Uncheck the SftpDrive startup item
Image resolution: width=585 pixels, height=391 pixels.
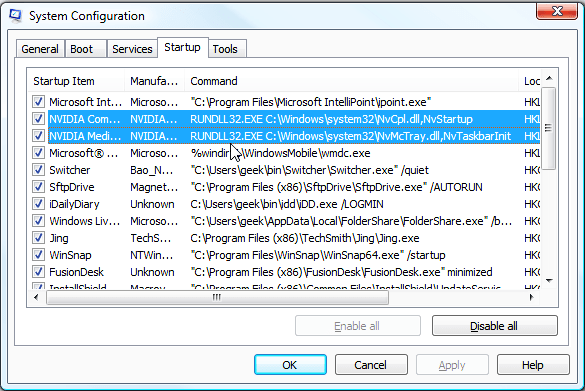click(x=38, y=187)
